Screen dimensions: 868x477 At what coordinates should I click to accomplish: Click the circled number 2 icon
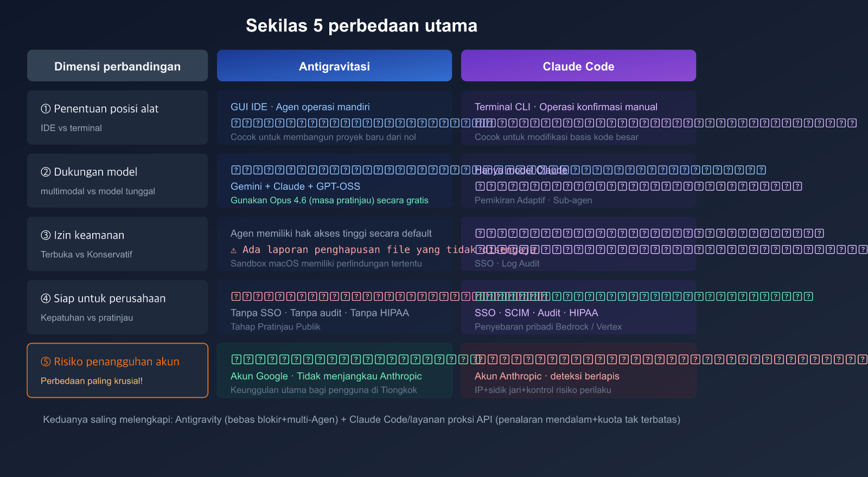(x=46, y=172)
